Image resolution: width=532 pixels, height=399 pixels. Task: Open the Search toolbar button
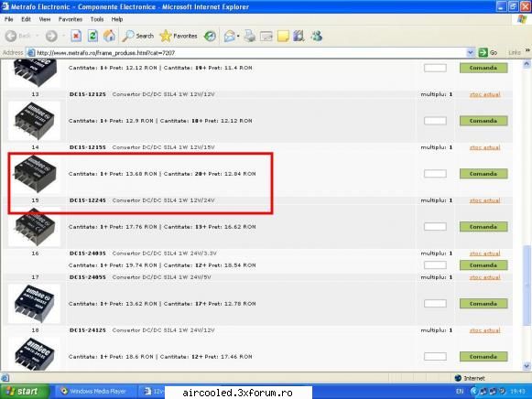(x=138, y=36)
